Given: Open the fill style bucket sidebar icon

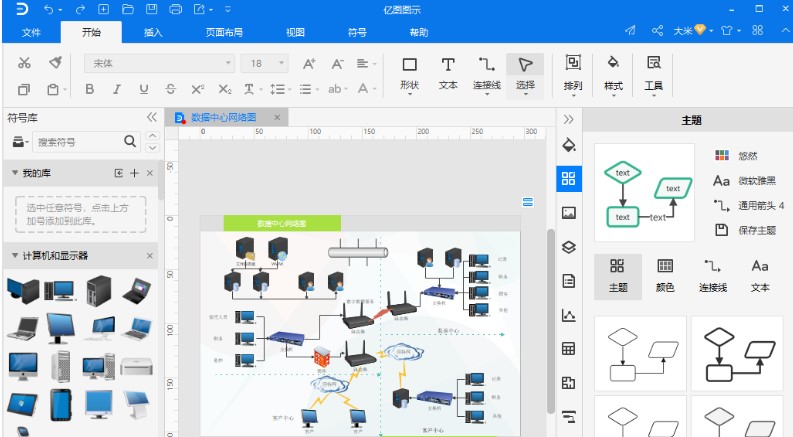Looking at the screenshot, I should [568, 145].
